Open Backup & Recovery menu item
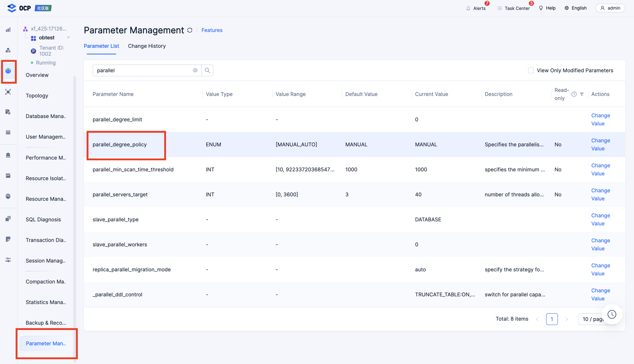This screenshot has width=634, height=364. coord(46,323)
